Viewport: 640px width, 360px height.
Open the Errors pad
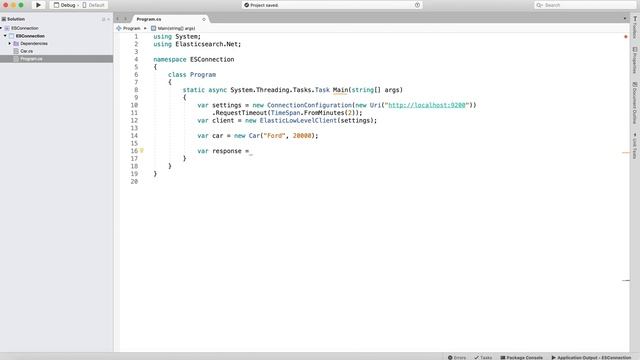[x=457, y=358]
